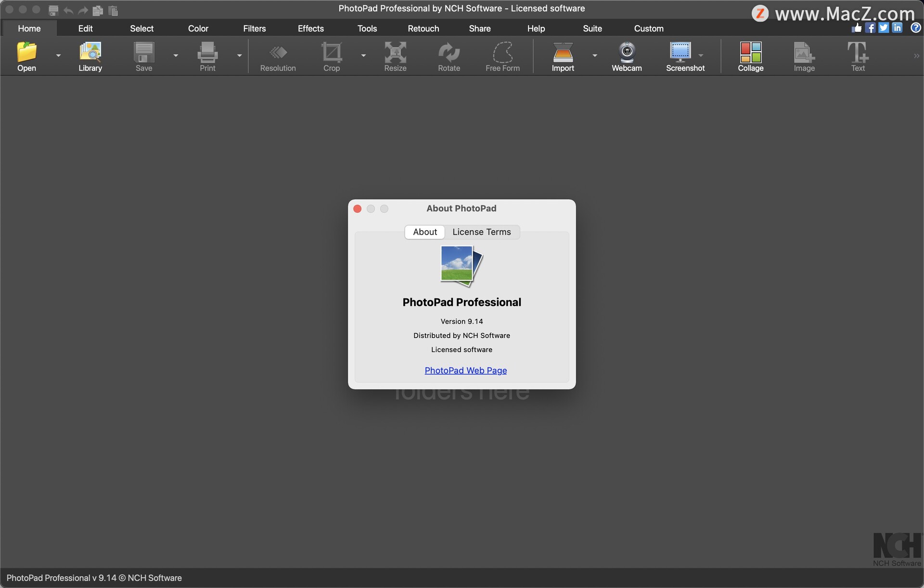924x588 pixels.
Task: Expand the Screenshot dropdown arrow
Action: tap(701, 55)
